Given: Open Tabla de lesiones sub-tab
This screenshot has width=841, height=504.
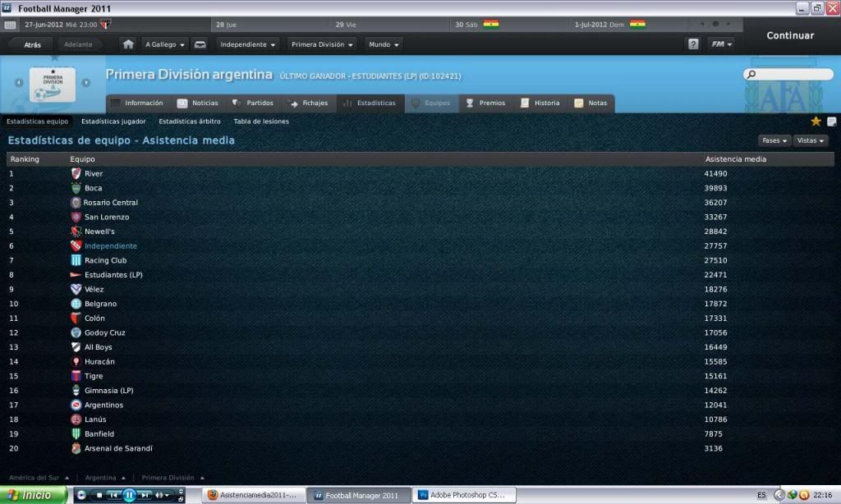Looking at the screenshot, I should coord(261,121).
